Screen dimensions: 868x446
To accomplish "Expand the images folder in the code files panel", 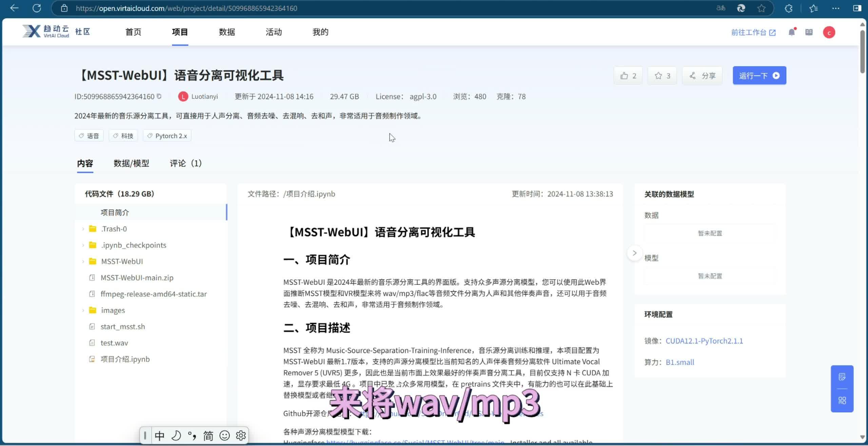I will pyautogui.click(x=83, y=310).
